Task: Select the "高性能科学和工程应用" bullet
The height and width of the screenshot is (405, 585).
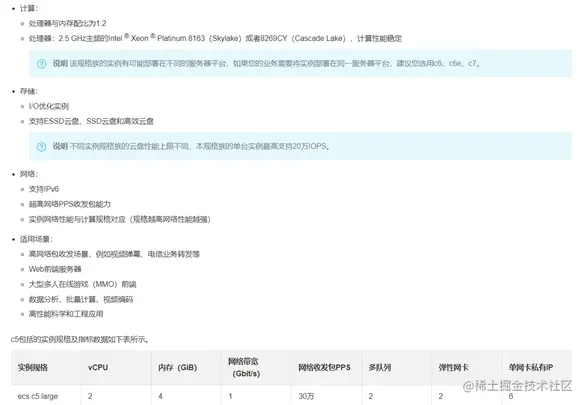Action: pyautogui.click(x=66, y=314)
